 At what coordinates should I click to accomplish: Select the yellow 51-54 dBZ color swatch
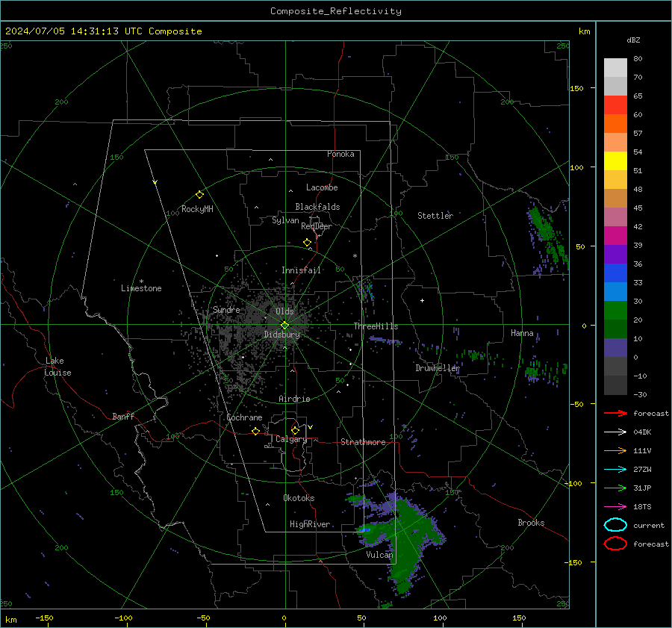point(615,161)
